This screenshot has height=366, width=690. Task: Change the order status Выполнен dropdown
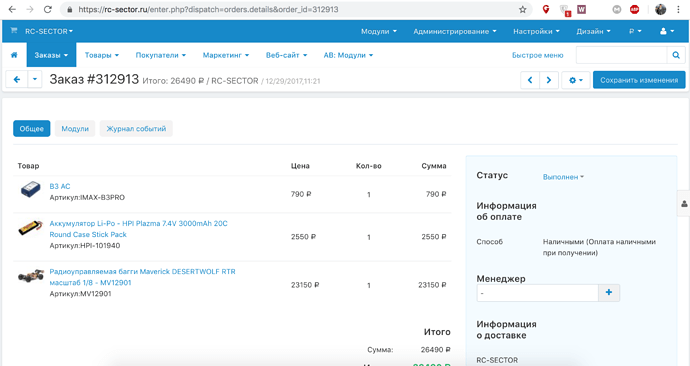click(563, 177)
